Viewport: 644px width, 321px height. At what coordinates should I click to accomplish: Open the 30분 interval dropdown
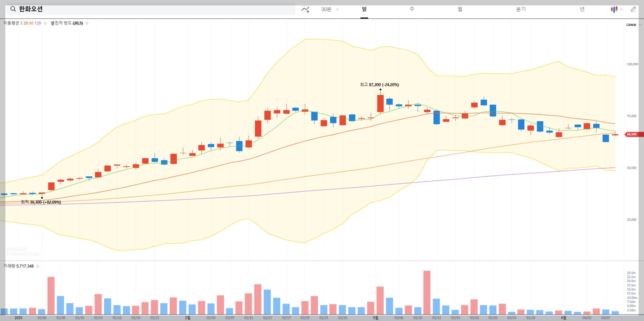[x=330, y=9]
